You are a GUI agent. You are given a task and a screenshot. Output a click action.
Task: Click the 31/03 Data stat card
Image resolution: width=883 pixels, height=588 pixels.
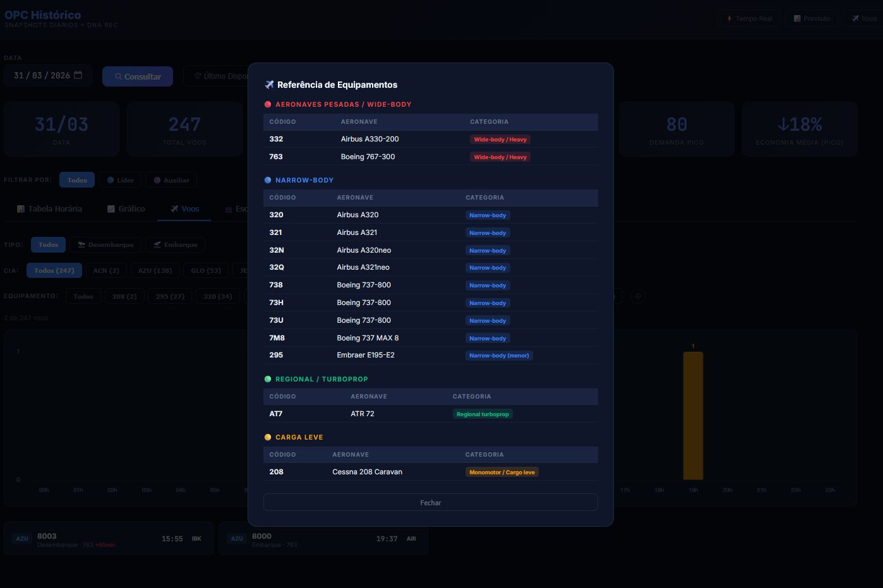pos(61,129)
